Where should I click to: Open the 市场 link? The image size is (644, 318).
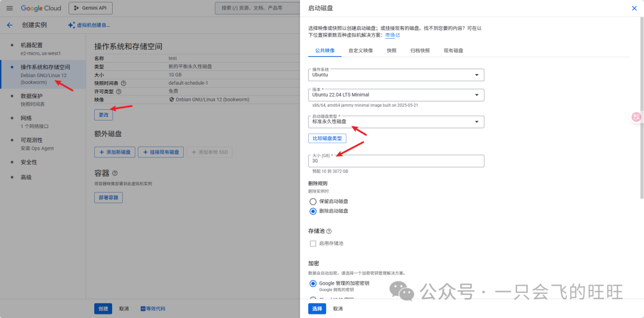pos(390,35)
